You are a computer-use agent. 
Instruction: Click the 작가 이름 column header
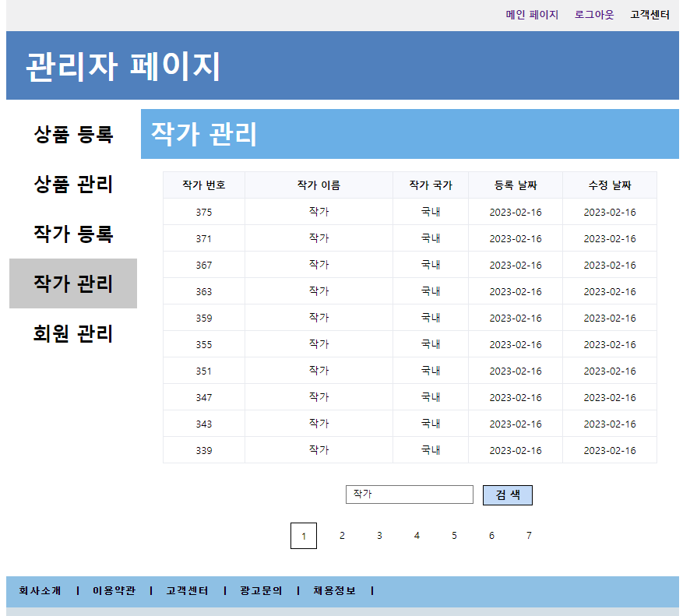click(x=319, y=185)
